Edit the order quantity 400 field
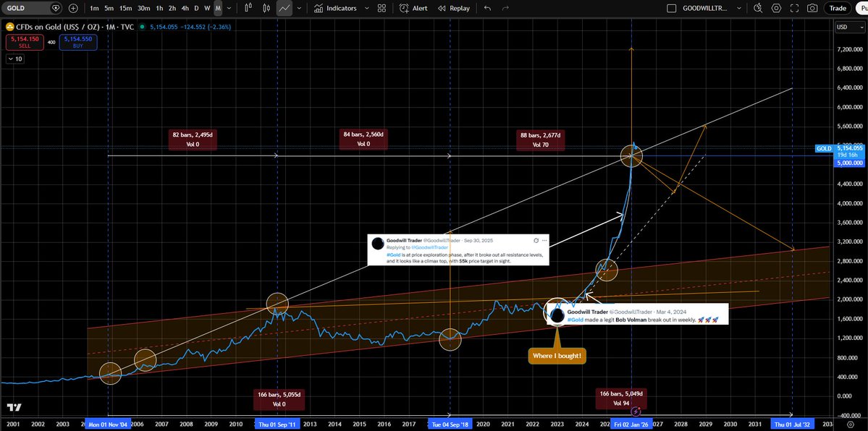This screenshot has width=868, height=431. pos(51,42)
